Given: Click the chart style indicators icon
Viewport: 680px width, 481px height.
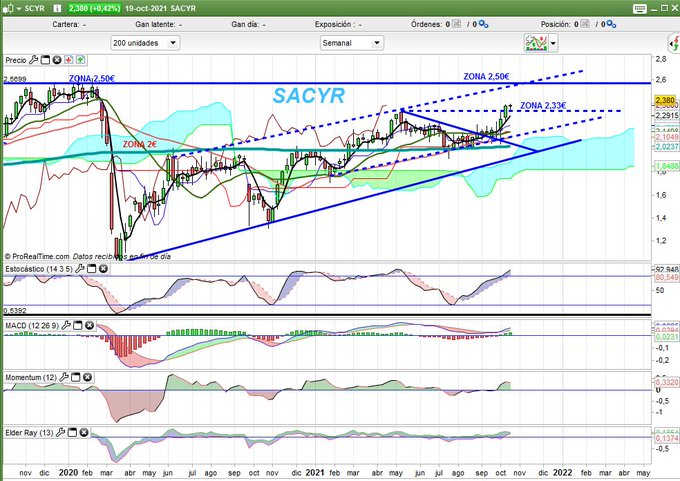Looking at the screenshot, I should tap(536, 43).
